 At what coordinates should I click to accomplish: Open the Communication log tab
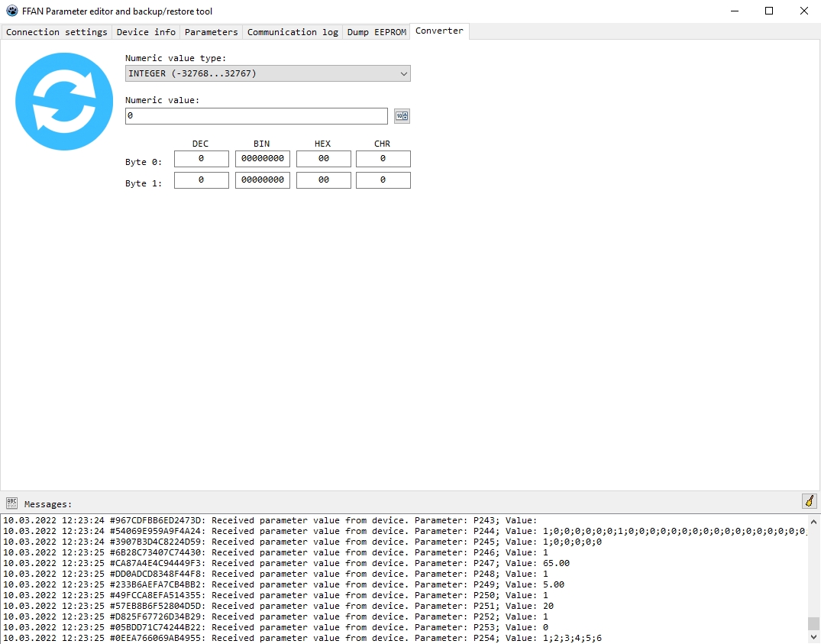293,32
